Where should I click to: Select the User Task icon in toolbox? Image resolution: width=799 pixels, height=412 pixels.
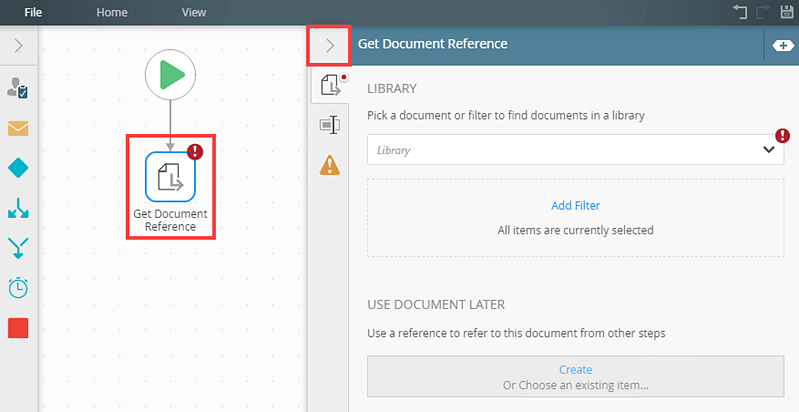click(18, 88)
